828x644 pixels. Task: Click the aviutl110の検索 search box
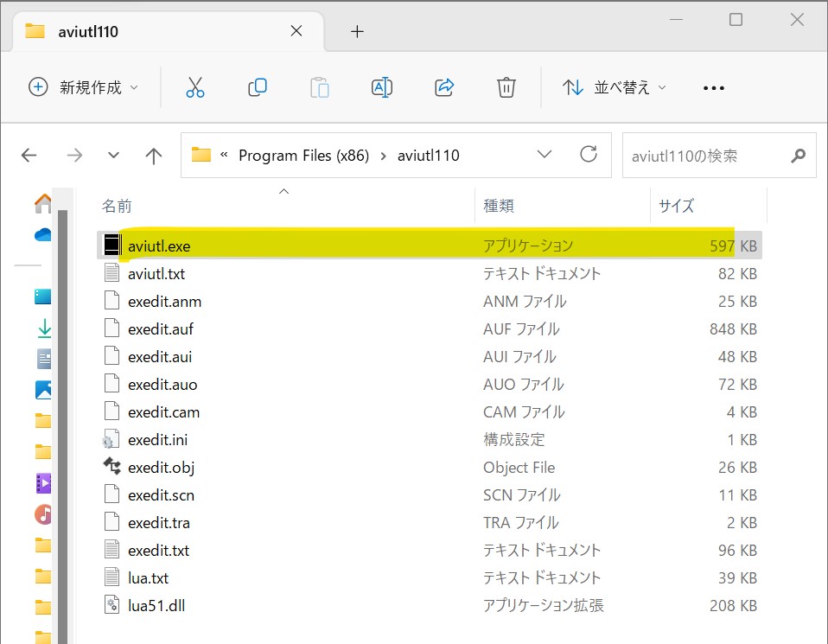tap(719, 156)
